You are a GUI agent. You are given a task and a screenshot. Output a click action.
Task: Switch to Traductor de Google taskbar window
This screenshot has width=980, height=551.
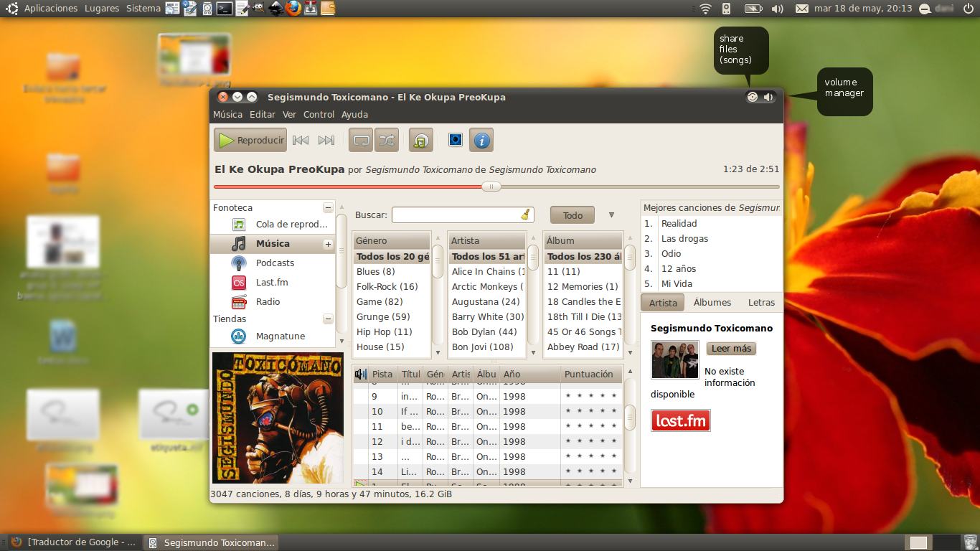click(x=75, y=542)
